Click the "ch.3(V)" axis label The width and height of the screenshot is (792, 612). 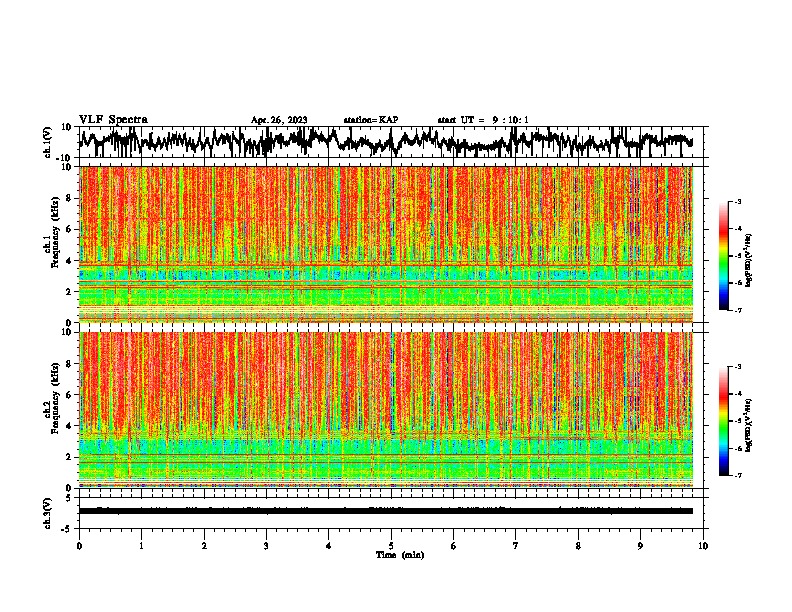[48, 513]
